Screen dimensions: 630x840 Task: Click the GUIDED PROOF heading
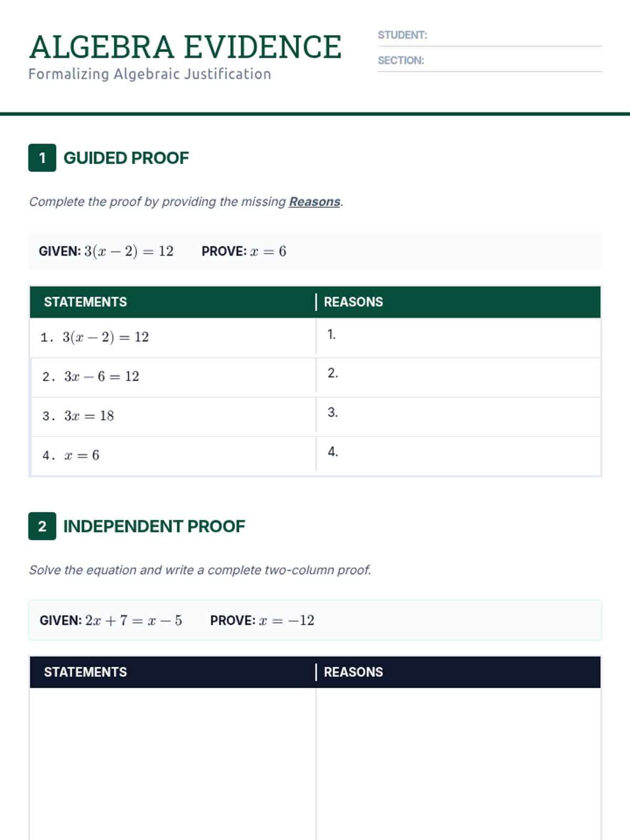[x=126, y=158]
